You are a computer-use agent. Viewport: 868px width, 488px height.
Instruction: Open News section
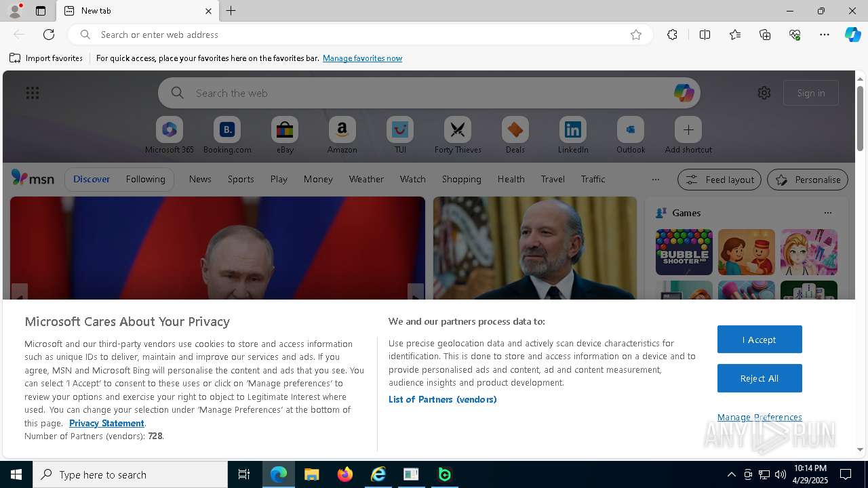click(x=200, y=179)
